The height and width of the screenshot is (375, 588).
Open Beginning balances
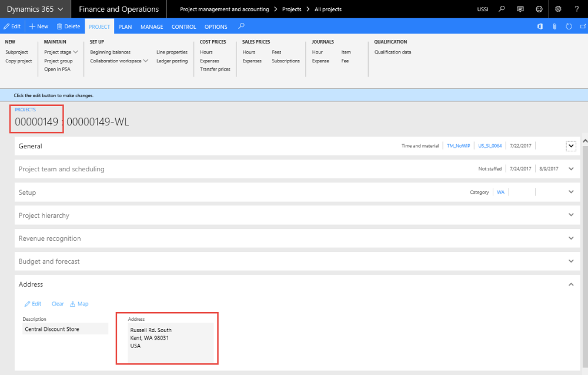(x=111, y=52)
